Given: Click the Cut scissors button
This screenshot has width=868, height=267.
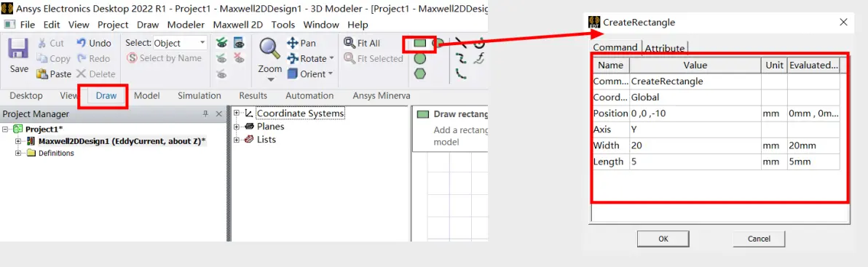Looking at the screenshot, I should click(x=52, y=43).
